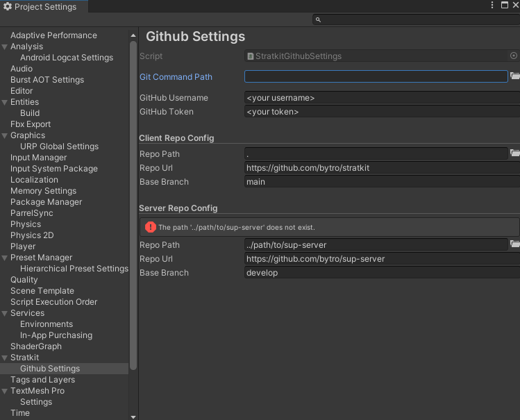This screenshot has height=420, width=520.
Task: Edit the ../path/to/sup-server Repo Path field
Action: pyautogui.click(x=376, y=244)
